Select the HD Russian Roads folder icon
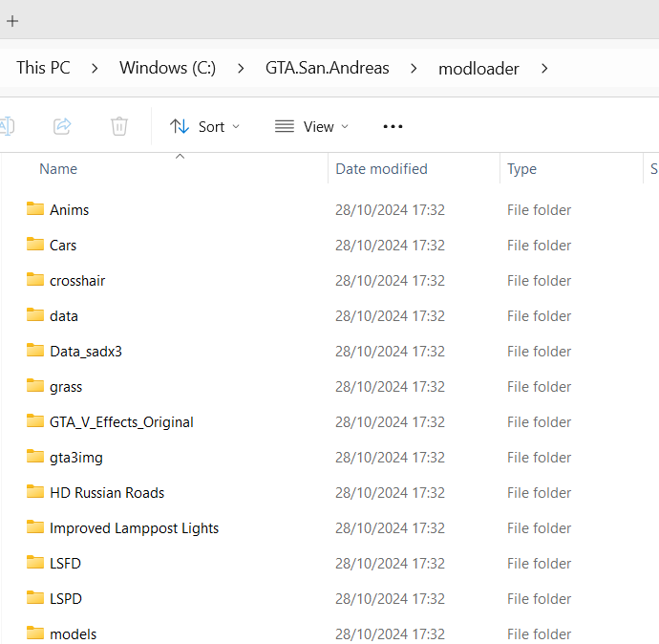Image resolution: width=659 pixels, height=644 pixels. coord(35,491)
